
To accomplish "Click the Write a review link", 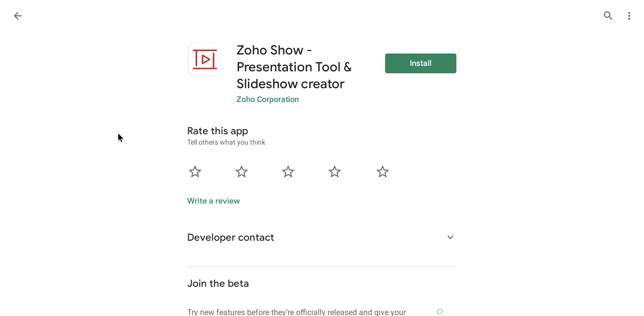I will point(213,201).
